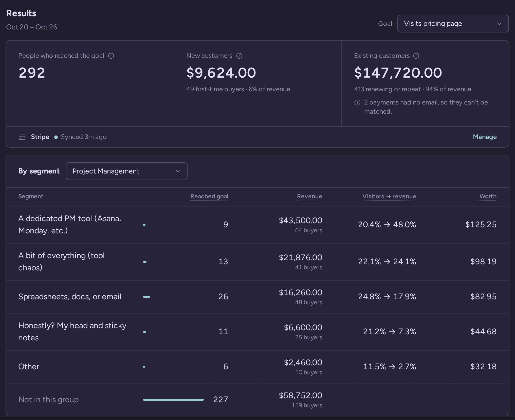
Task: Click the 'Segment' column header
Action: coord(31,196)
